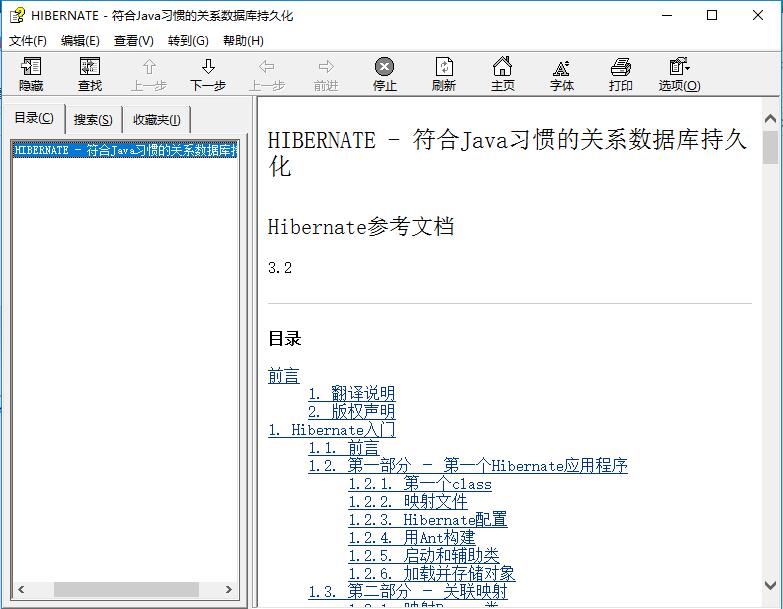The height and width of the screenshot is (609, 783).
Task: Click the content pane vertical scrollbar thumb
Action: [x=771, y=147]
